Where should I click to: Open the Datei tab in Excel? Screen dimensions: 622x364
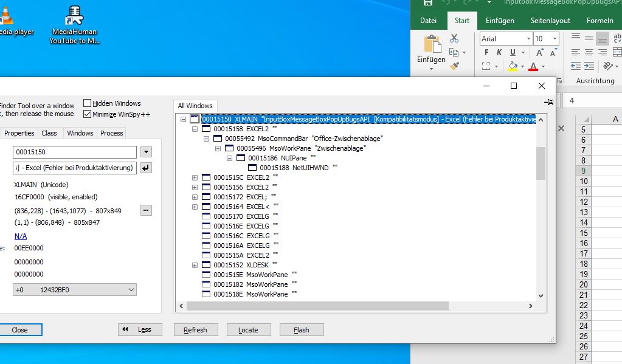(x=428, y=21)
